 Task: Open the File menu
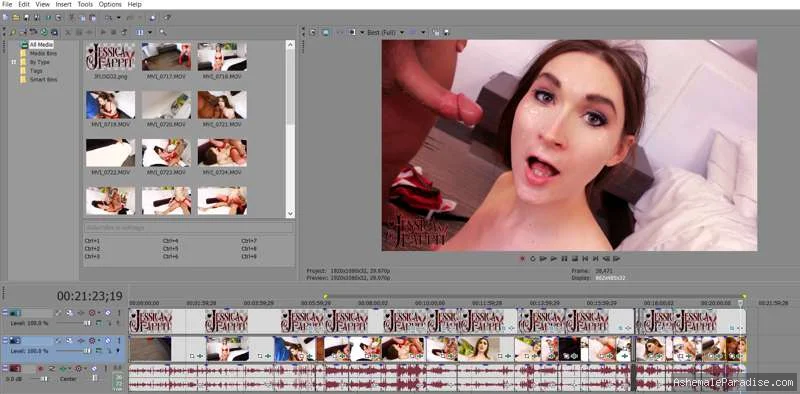pyautogui.click(x=7, y=4)
